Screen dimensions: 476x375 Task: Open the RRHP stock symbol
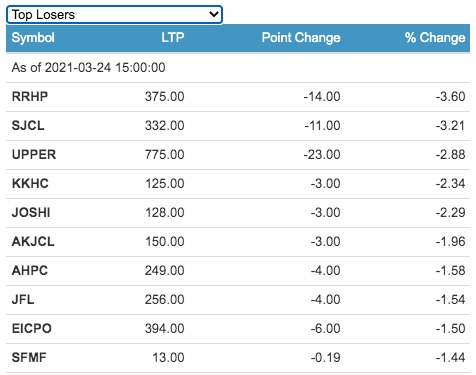click(x=30, y=97)
